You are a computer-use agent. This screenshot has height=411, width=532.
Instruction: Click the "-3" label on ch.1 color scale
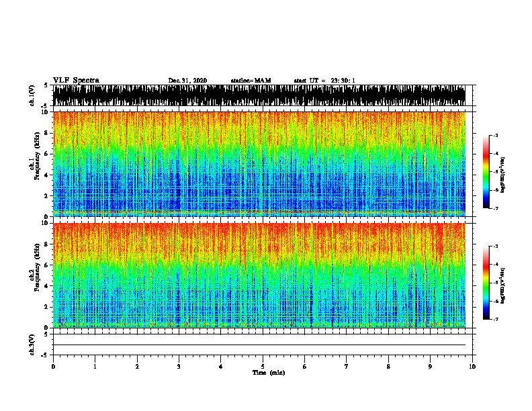coord(496,135)
